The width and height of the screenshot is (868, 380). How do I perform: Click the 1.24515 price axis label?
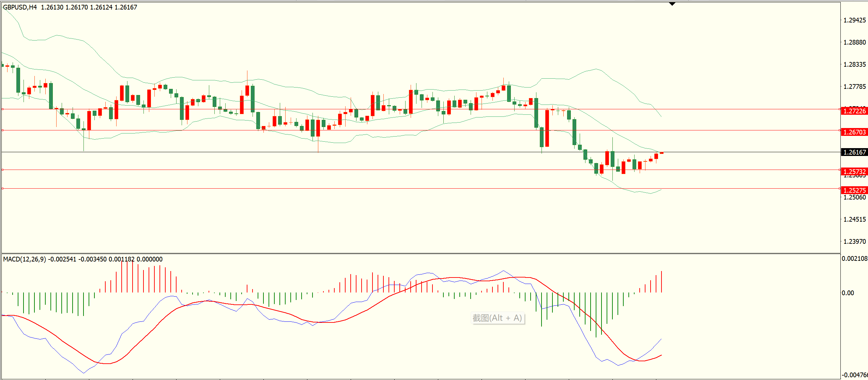[854, 220]
